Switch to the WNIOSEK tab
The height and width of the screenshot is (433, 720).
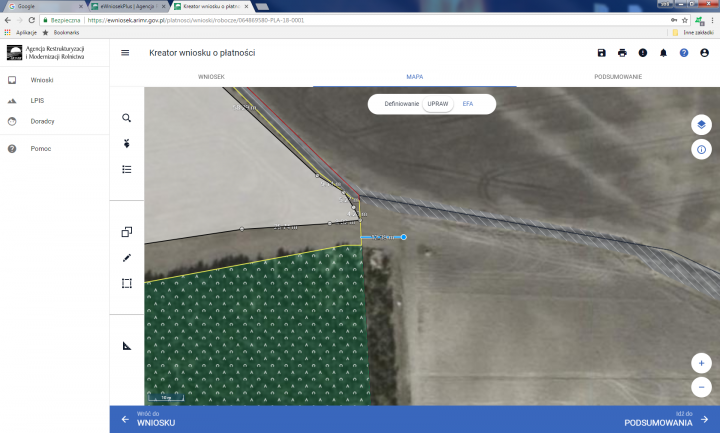[211, 77]
